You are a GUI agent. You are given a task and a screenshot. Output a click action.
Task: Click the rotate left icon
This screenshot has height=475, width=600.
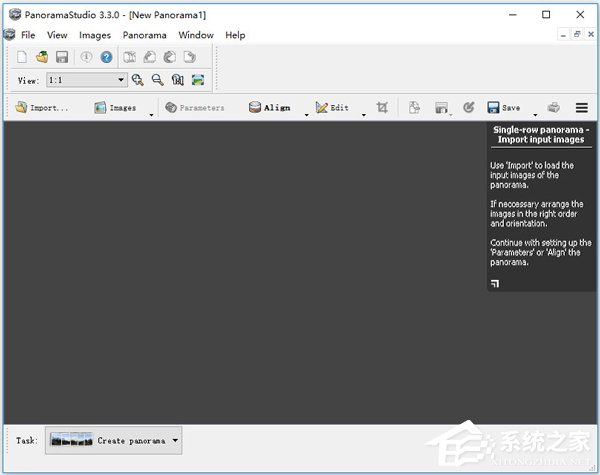[150, 57]
